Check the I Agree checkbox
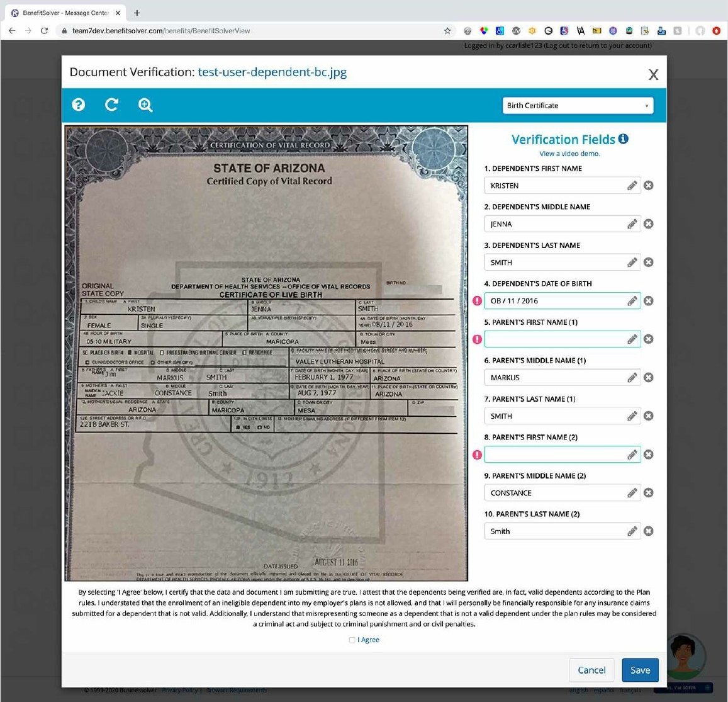The height and width of the screenshot is (702, 728). (352, 640)
